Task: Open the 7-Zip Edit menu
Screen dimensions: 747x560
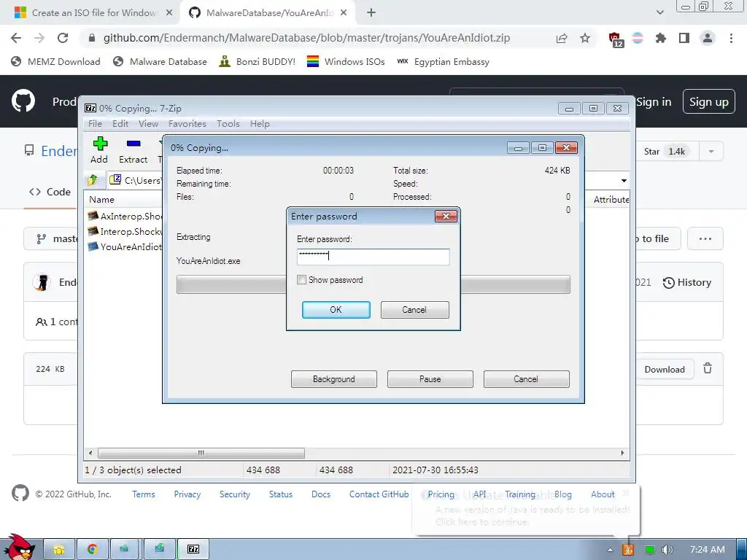Action: tap(120, 124)
